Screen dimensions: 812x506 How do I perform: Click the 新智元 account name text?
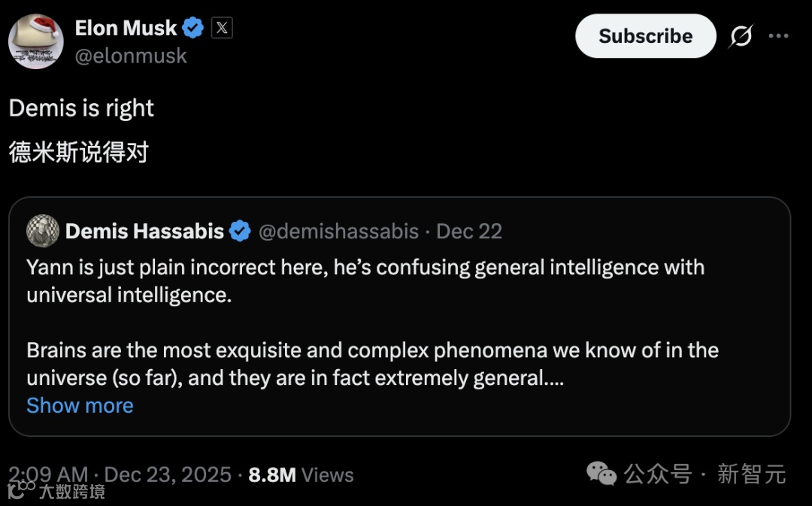751,474
